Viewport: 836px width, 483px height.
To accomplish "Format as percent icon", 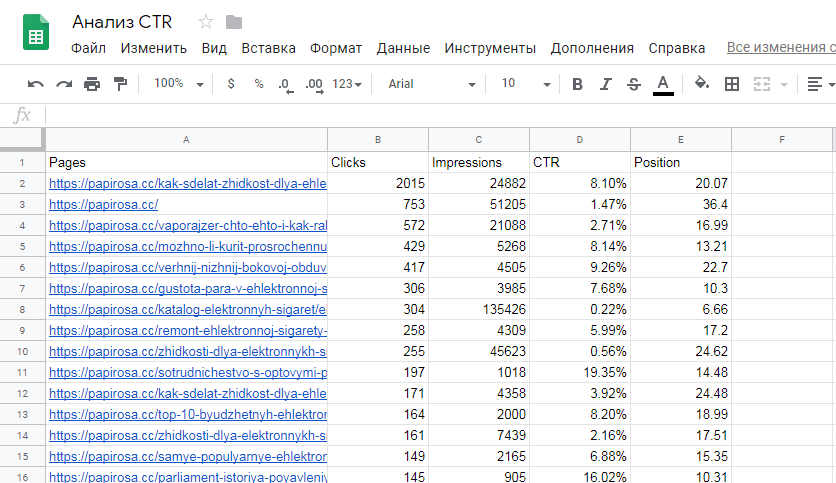I will pos(259,84).
